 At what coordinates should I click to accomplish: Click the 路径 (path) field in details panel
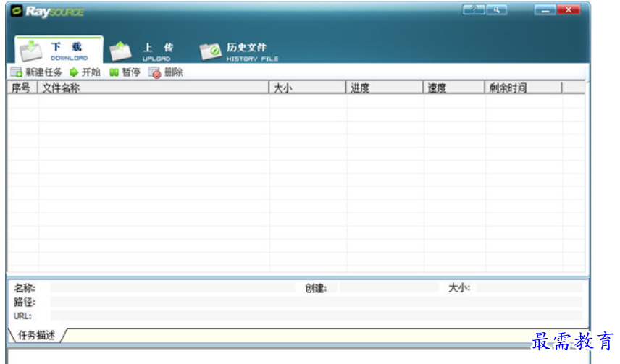[316, 302]
